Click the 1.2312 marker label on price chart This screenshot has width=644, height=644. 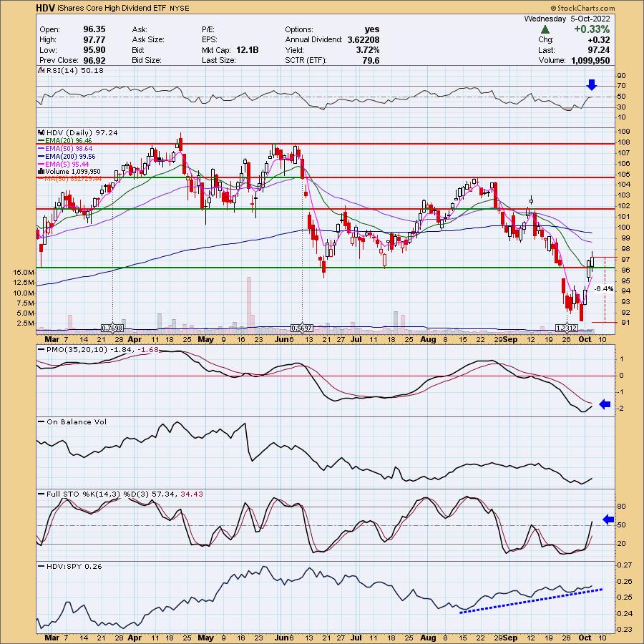[x=567, y=328]
